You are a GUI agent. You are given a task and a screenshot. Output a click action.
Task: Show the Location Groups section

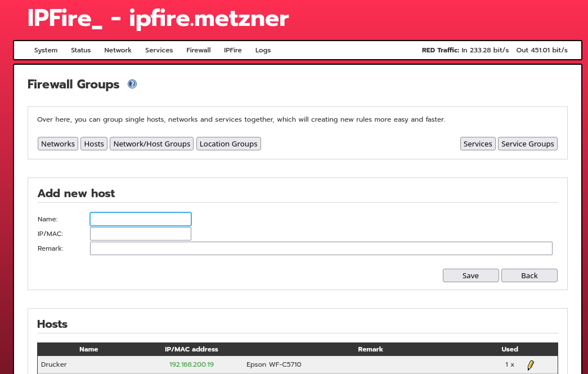(228, 144)
